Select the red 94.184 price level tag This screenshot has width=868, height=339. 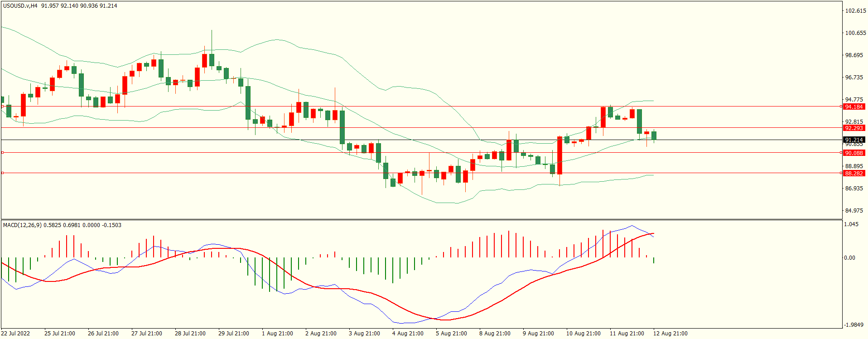pos(854,107)
